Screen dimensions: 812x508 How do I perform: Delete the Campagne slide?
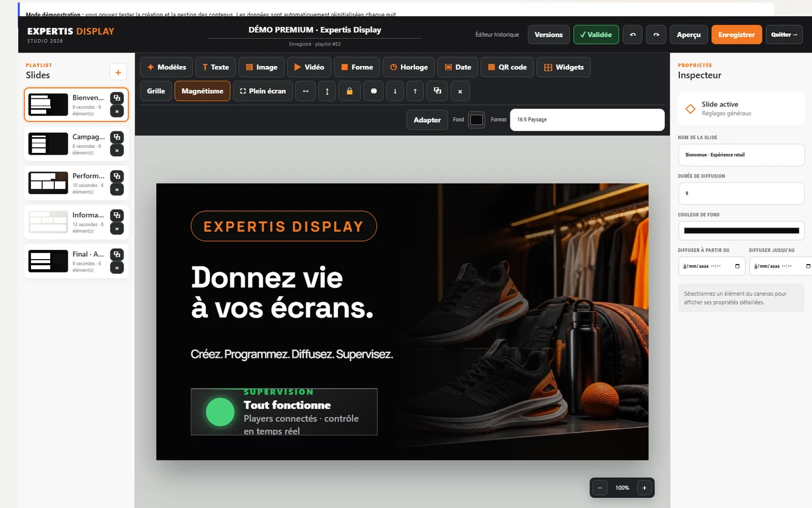point(117,150)
